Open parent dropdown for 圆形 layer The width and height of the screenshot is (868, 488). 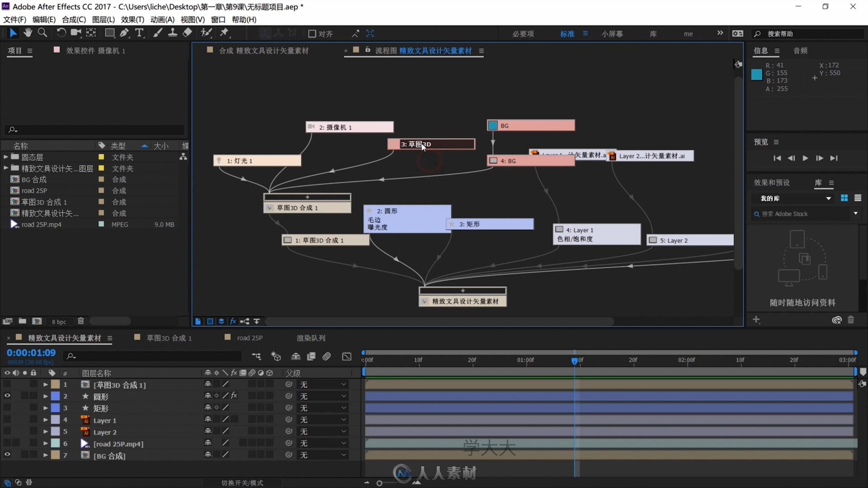click(x=323, y=396)
